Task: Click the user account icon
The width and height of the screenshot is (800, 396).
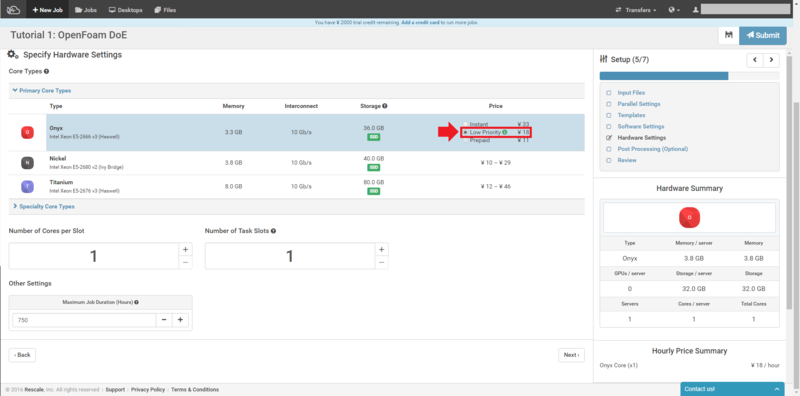Action: [695, 10]
